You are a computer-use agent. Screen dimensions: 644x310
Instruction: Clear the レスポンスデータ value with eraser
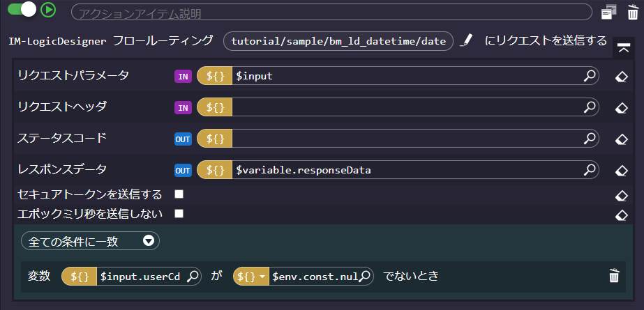click(x=622, y=171)
